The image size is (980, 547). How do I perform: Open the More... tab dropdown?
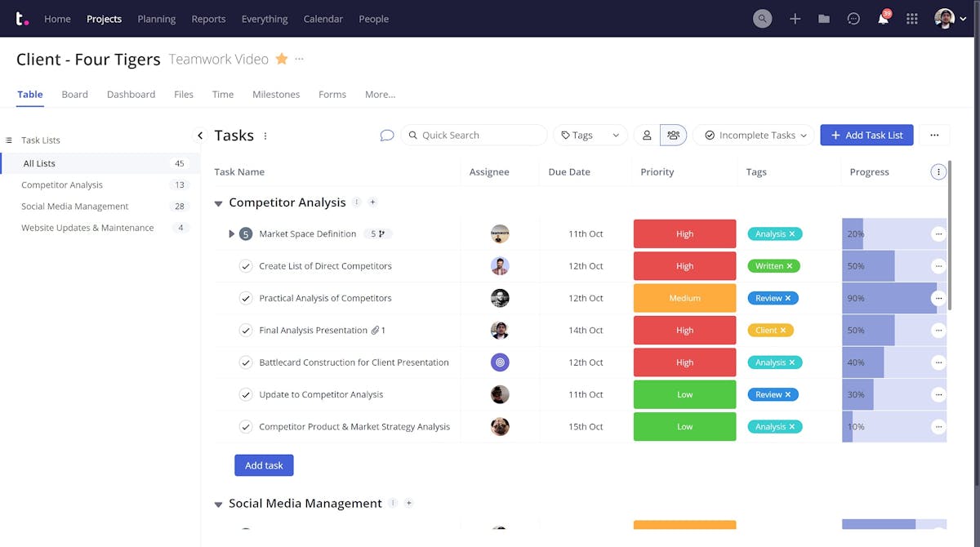(x=380, y=95)
